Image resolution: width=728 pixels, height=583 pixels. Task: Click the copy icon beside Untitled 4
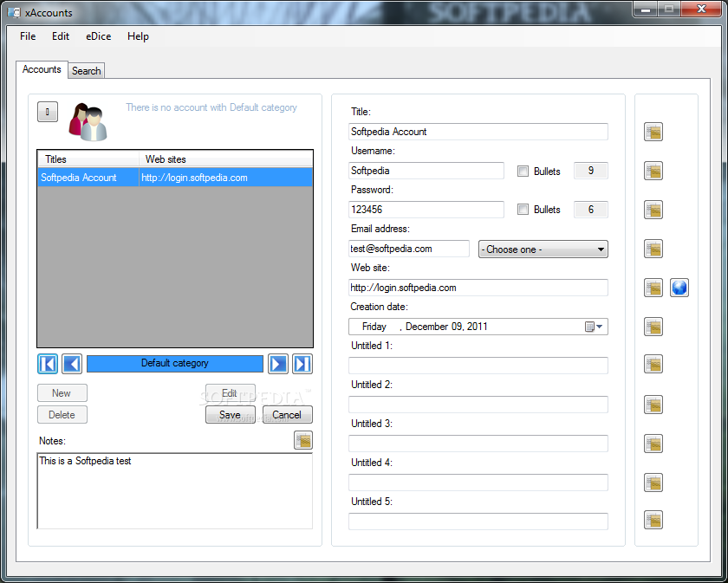[653, 483]
